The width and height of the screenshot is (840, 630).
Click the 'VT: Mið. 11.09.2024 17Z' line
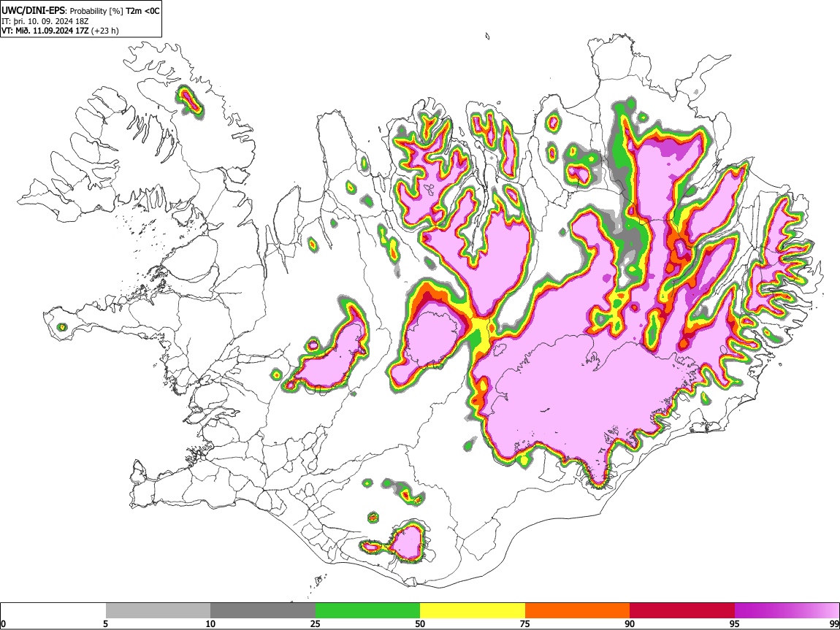[x=45, y=31]
